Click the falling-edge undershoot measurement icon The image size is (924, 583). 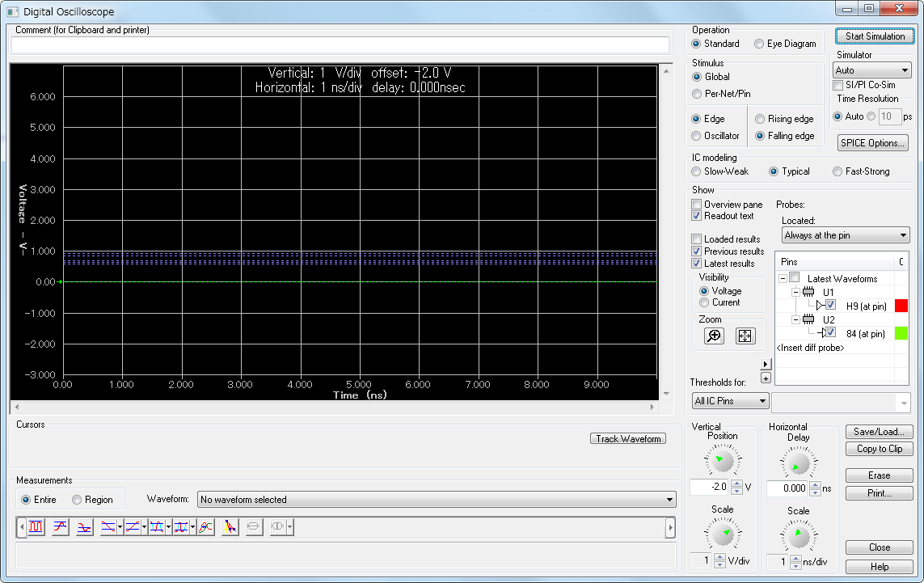(84, 527)
